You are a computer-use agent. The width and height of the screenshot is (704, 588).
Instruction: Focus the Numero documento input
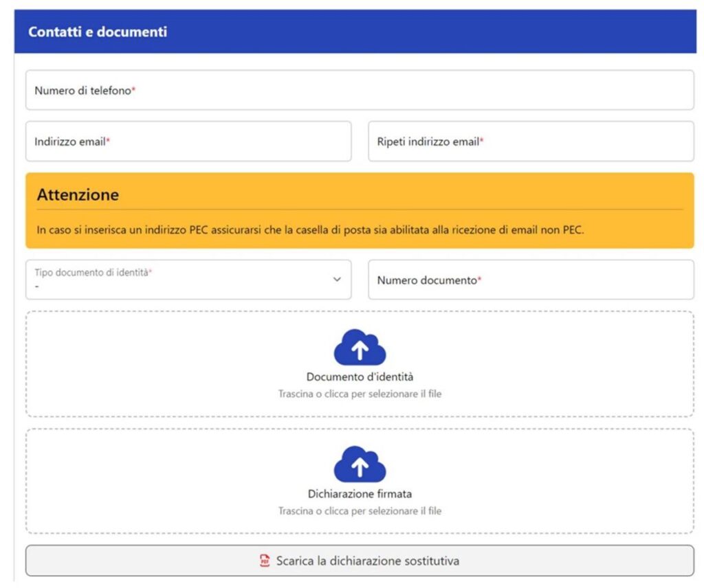pyautogui.click(x=531, y=280)
